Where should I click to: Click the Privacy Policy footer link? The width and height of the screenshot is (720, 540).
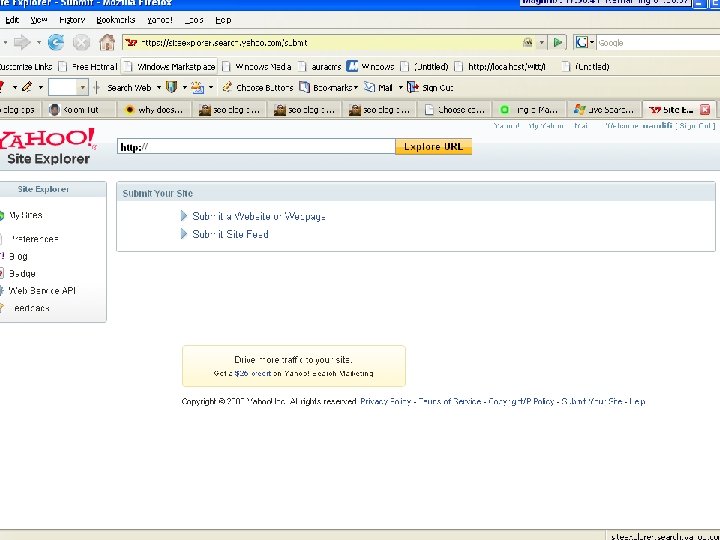tap(385, 401)
